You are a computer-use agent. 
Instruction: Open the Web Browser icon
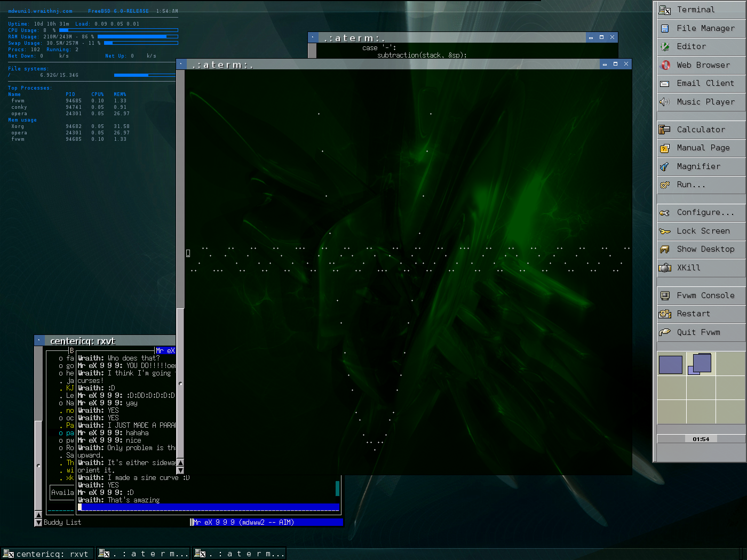pos(665,65)
